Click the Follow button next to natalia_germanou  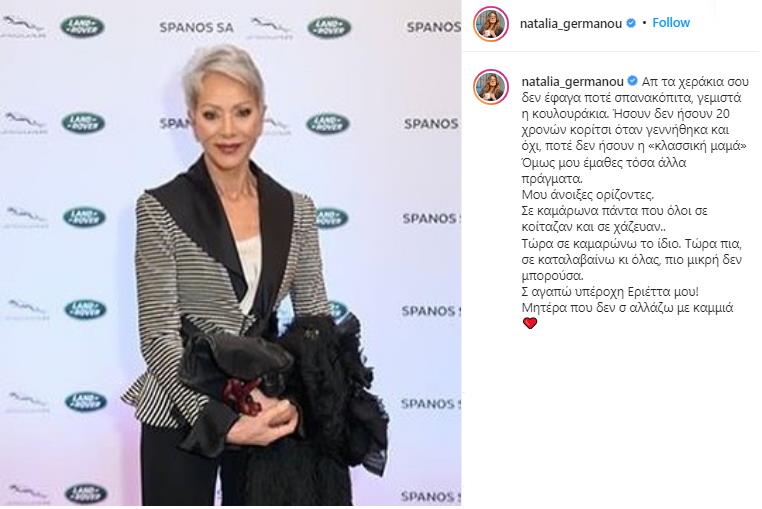(671, 23)
